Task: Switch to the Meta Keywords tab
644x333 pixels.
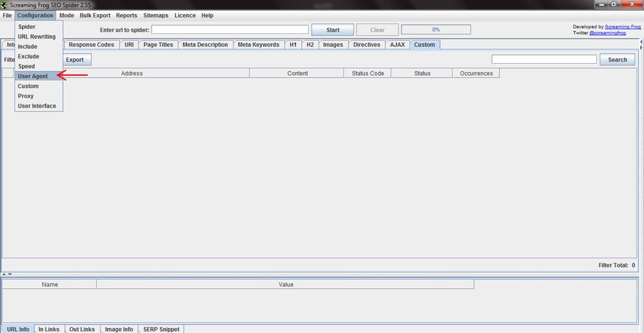Action: 259,44
